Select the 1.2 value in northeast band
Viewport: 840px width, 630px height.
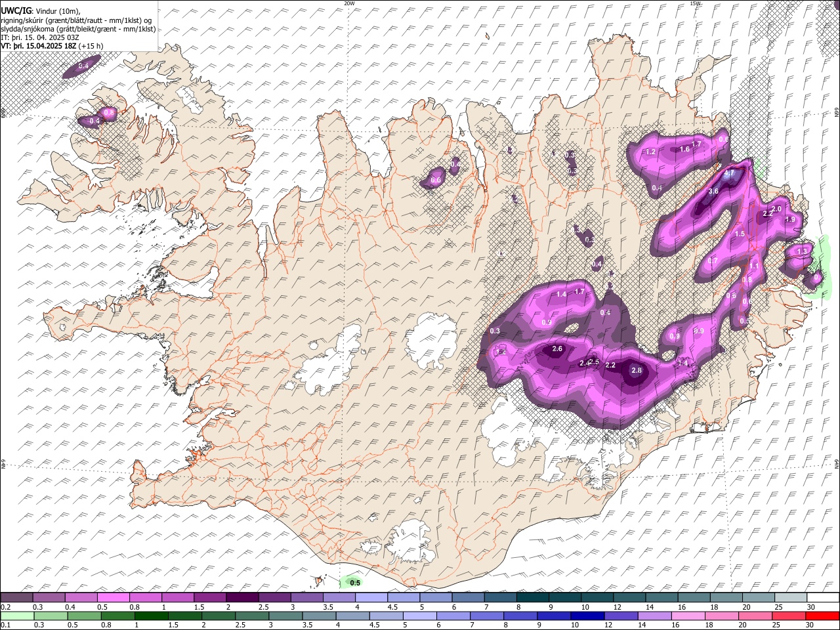click(651, 152)
